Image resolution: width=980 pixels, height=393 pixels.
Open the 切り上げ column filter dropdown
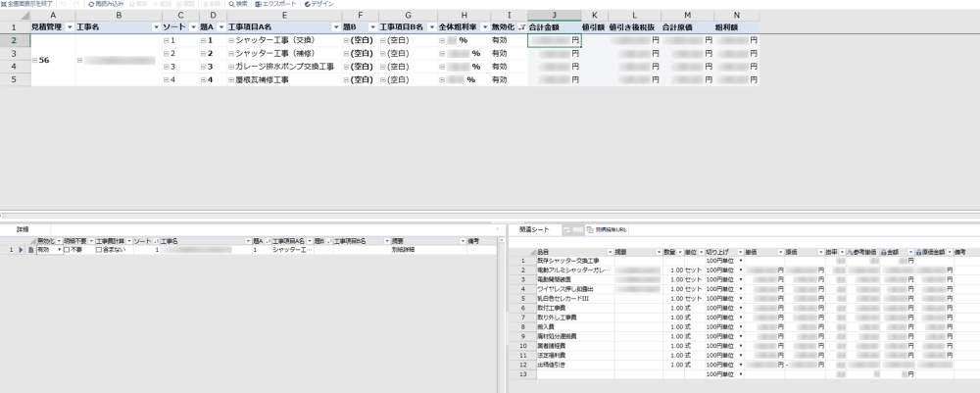(x=741, y=252)
